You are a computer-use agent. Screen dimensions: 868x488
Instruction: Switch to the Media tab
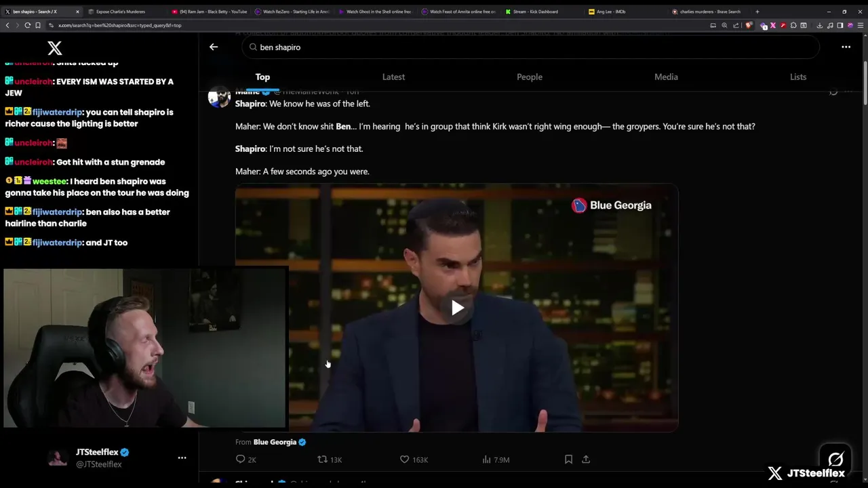666,77
